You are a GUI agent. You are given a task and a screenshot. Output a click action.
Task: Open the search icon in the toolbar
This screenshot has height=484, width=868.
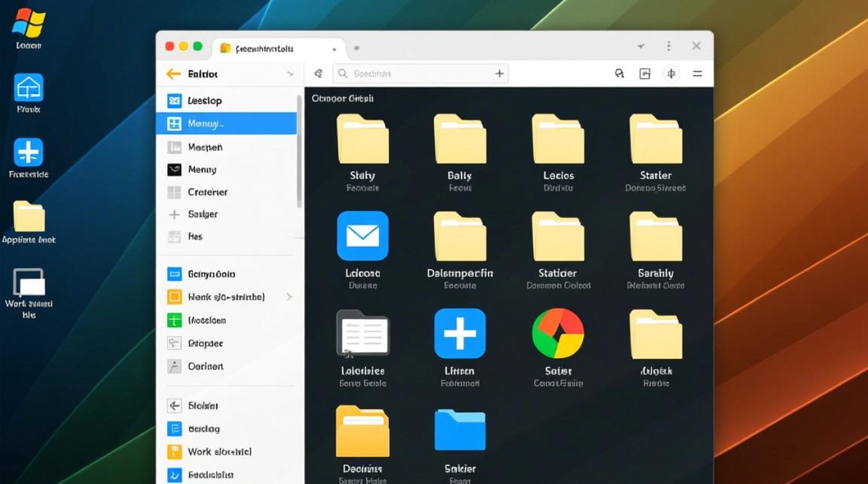(x=619, y=74)
